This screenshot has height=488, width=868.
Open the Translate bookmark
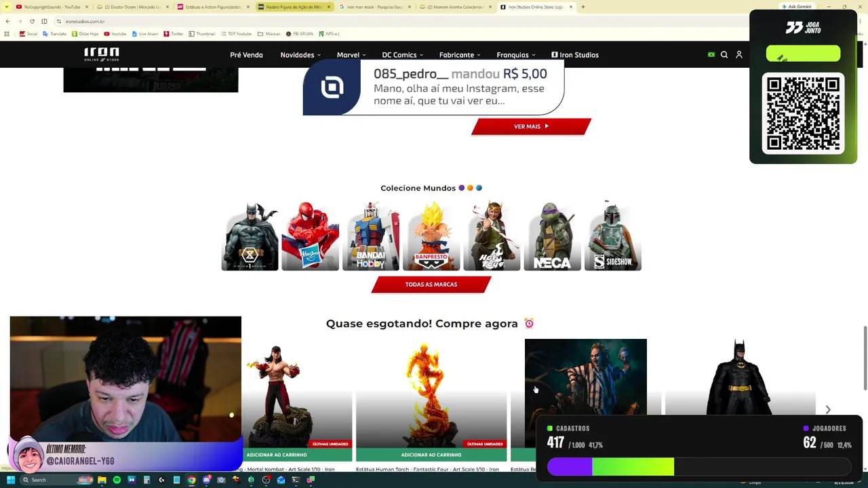55,34
